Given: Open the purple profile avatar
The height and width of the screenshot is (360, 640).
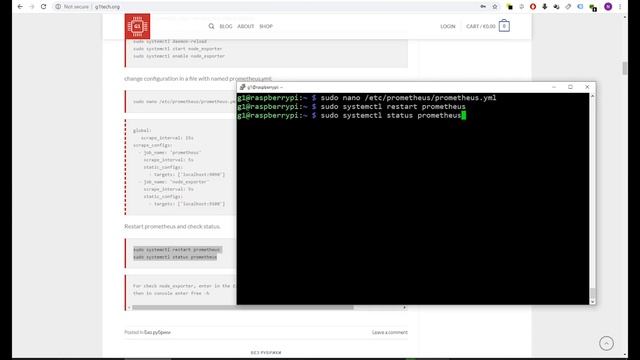Looking at the screenshot, I should click(608, 7).
